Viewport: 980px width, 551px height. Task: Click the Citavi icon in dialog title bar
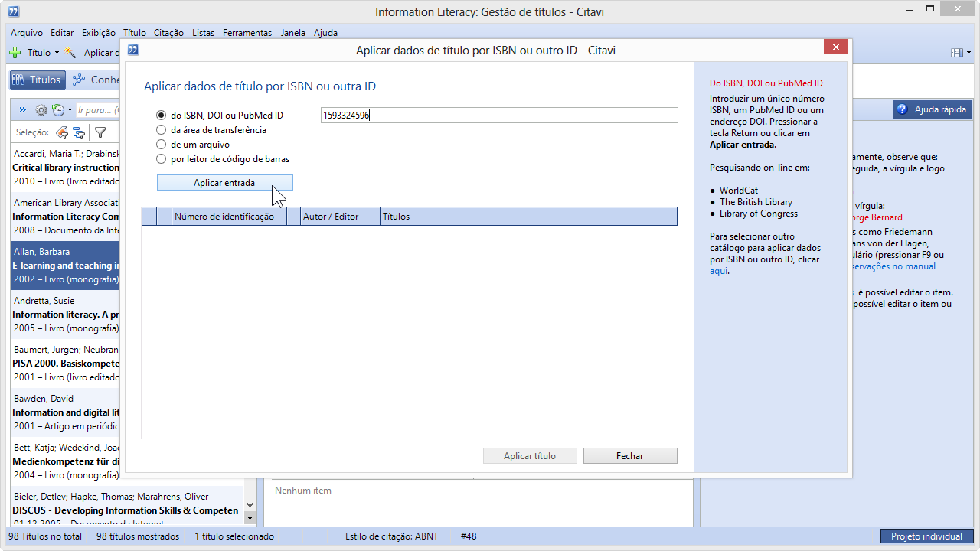pos(133,50)
